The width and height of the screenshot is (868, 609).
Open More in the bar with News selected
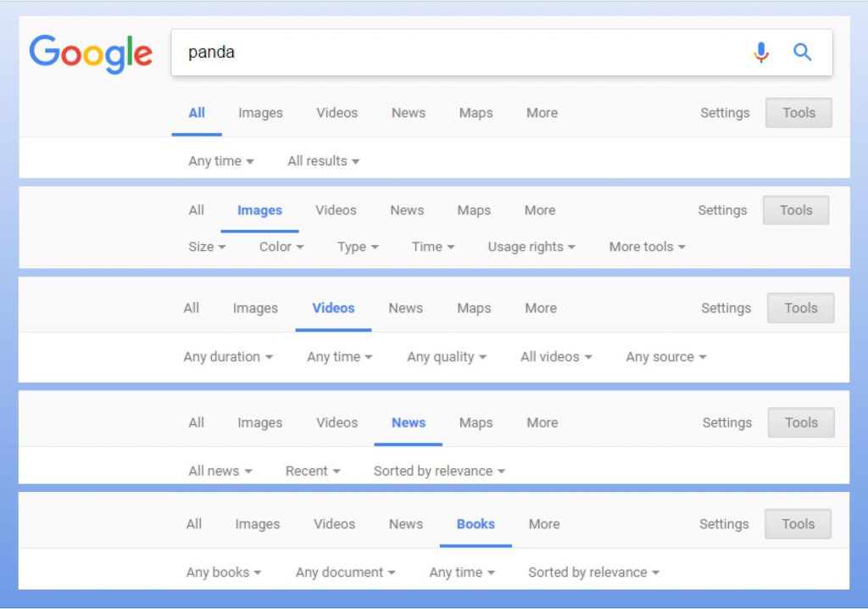(542, 422)
